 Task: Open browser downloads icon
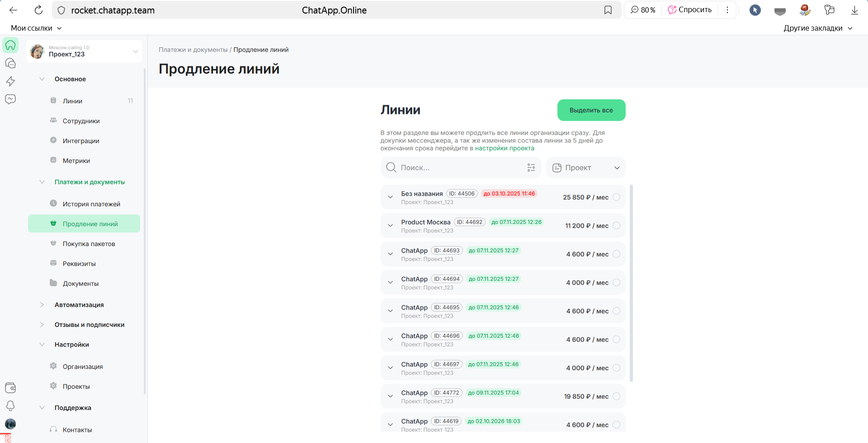coord(854,10)
